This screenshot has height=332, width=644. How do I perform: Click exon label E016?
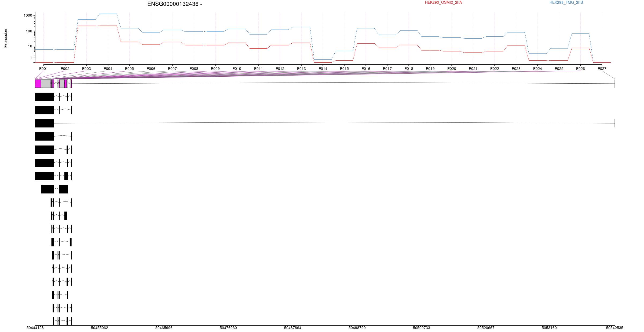coord(366,69)
